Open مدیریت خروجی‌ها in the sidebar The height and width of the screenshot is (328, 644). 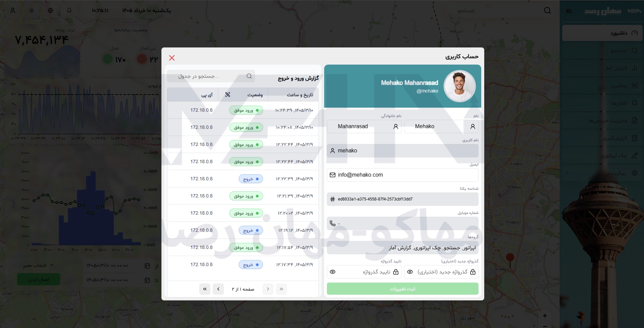[602, 120]
